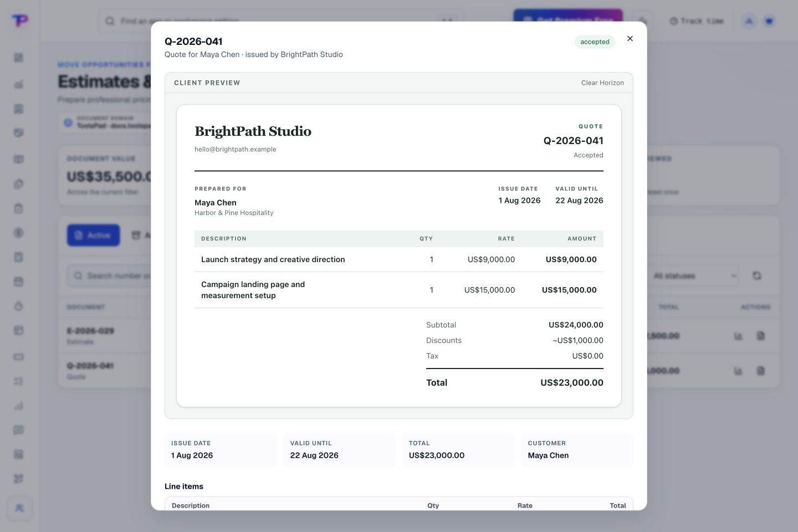Click "Maya Chen" under Prepared For
798x532 pixels.
click(x=216, y=203)
